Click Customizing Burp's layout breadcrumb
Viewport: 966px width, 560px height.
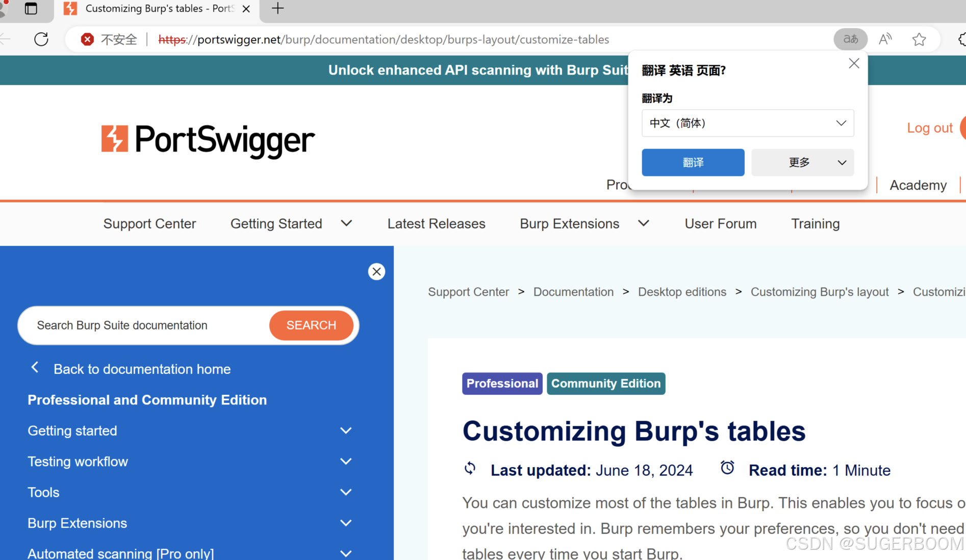pyautogui.click(x=819, y=292)
